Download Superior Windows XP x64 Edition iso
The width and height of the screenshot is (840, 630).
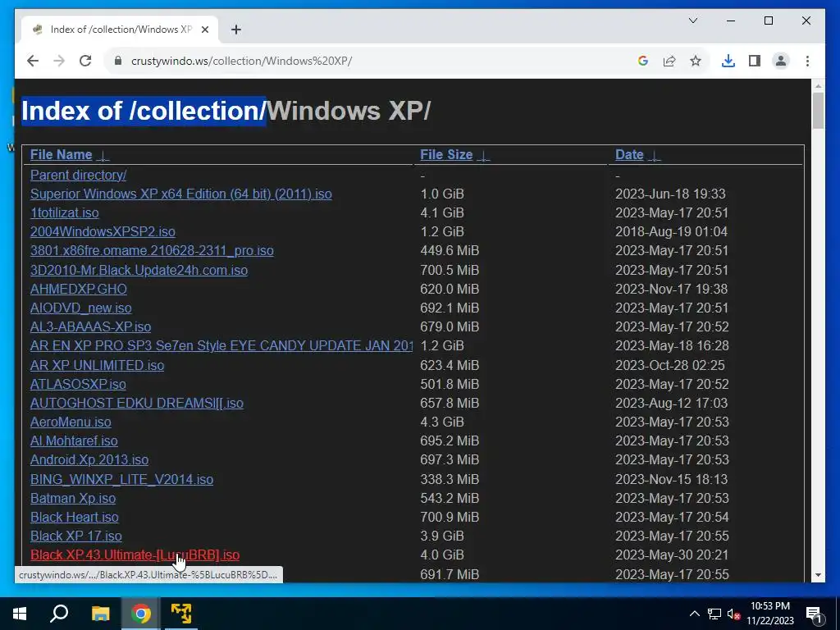[181, 194]
